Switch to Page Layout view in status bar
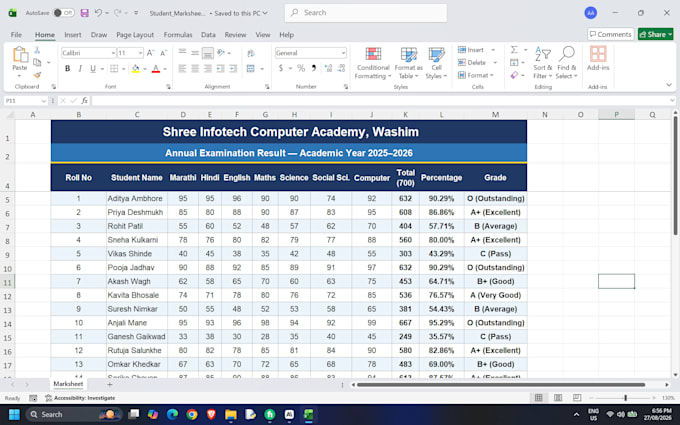This screenshot has height=425, width=680. point(558,398)
